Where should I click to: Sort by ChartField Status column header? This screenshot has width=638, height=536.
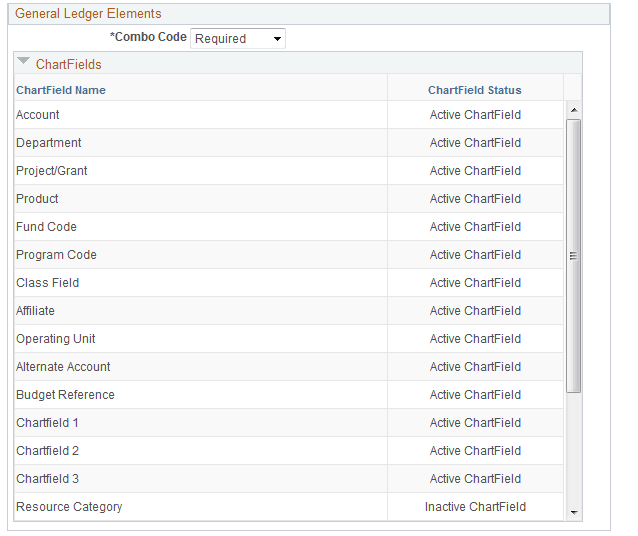point(474,90)
